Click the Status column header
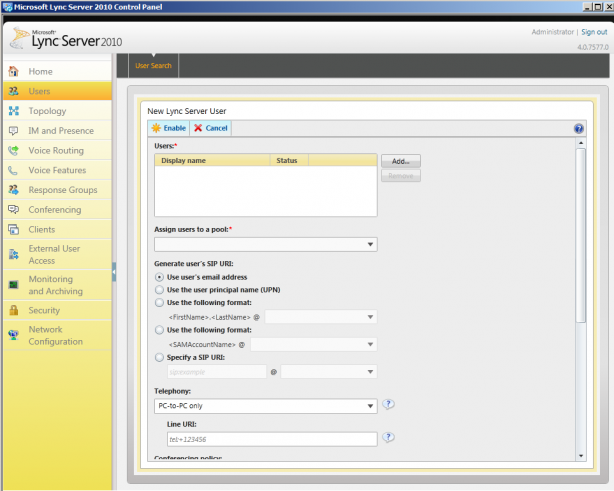614x491 pixels. [x=289, y=161]
